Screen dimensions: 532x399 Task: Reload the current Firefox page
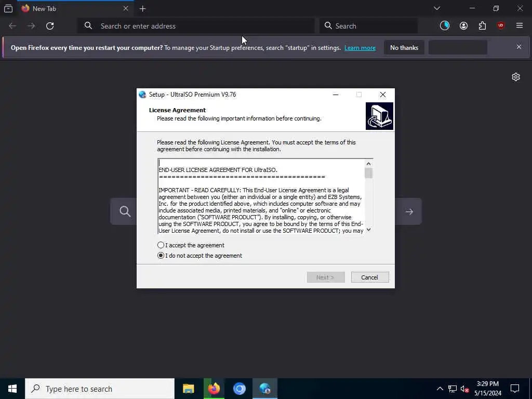pyautogui.click(x=50, y=26)
